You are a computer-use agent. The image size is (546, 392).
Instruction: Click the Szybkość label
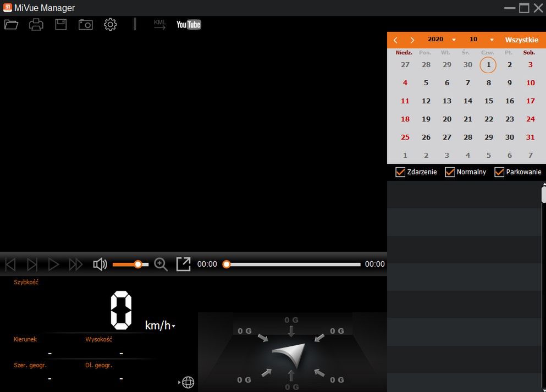click(26, 283)
